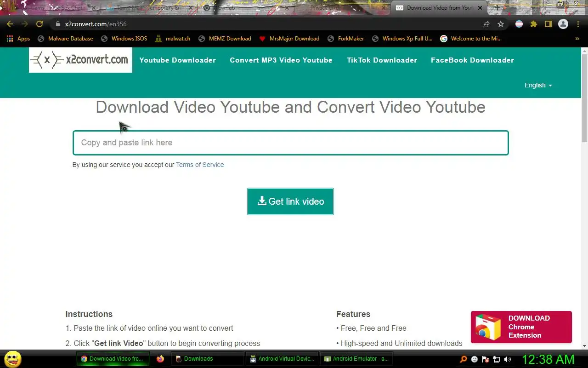Open malwat.ch bookmark
Image resolution: width=588 pixels, height=368 pixels.
173,39
